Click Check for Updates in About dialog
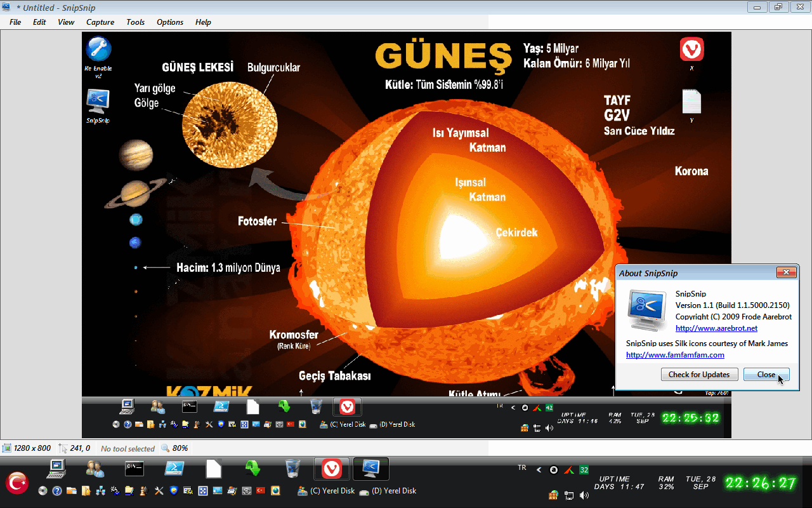Screen dimensions: 812x508 click(699, 375)
